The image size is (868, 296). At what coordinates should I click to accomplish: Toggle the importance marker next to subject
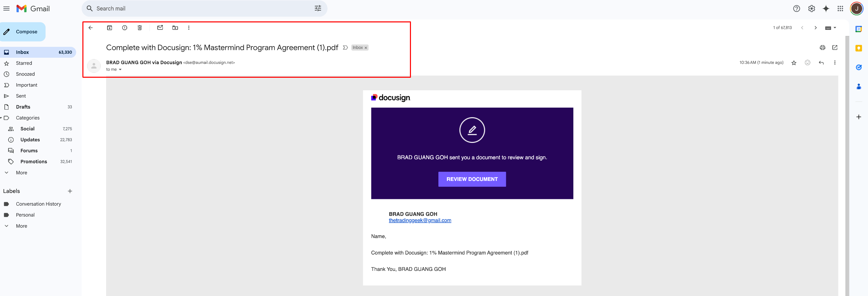pyautogui.click(x=345, y=48)
